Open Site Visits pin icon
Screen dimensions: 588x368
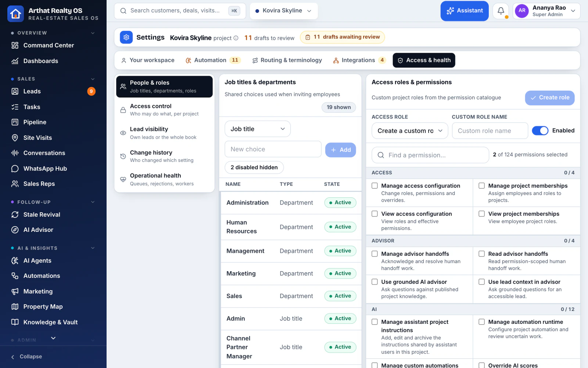tap(15, 138)
